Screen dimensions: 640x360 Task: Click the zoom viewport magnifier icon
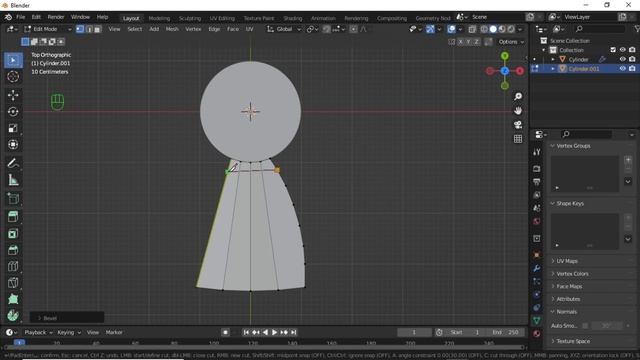(518, 96)
